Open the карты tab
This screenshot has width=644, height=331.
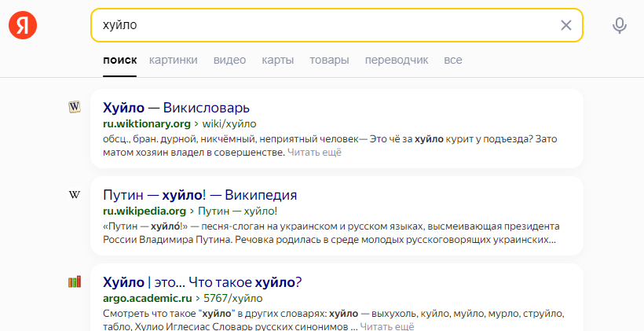tap(278, 60)
